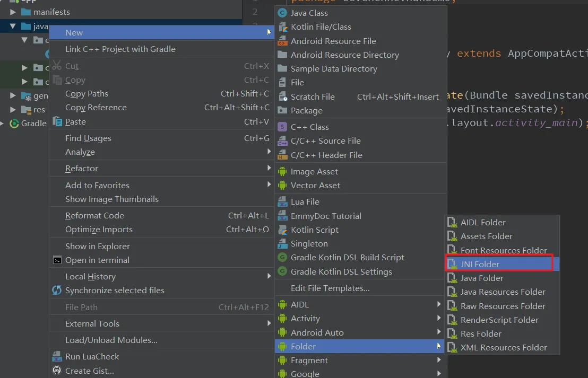Collapse the java folder tree node
Image resolution: width=588 pixels, height=378 pixels.
click(x=13, y=26)
